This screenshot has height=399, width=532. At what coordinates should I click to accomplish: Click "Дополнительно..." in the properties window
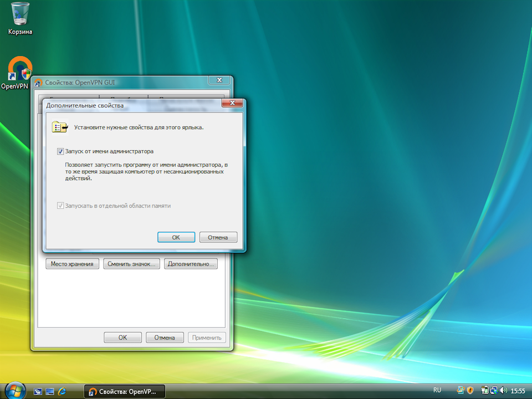pyautogui.click(x=191, y=264)
